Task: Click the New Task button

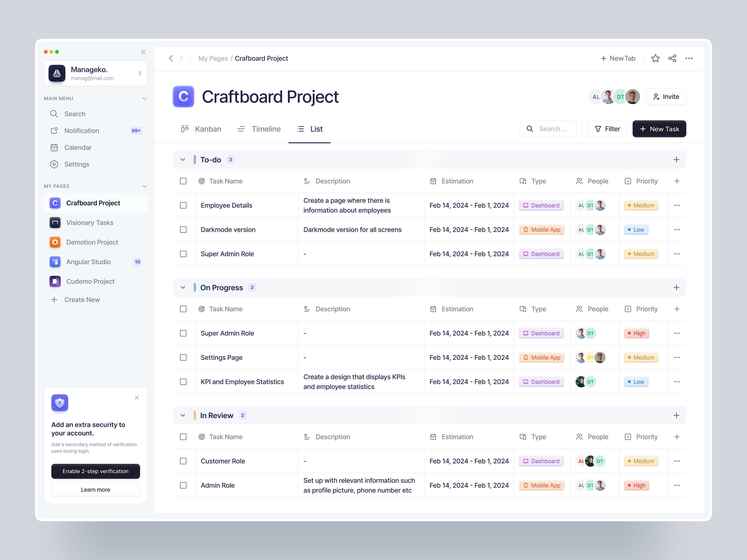Action: pyautogui.click(x=659, y=129)
